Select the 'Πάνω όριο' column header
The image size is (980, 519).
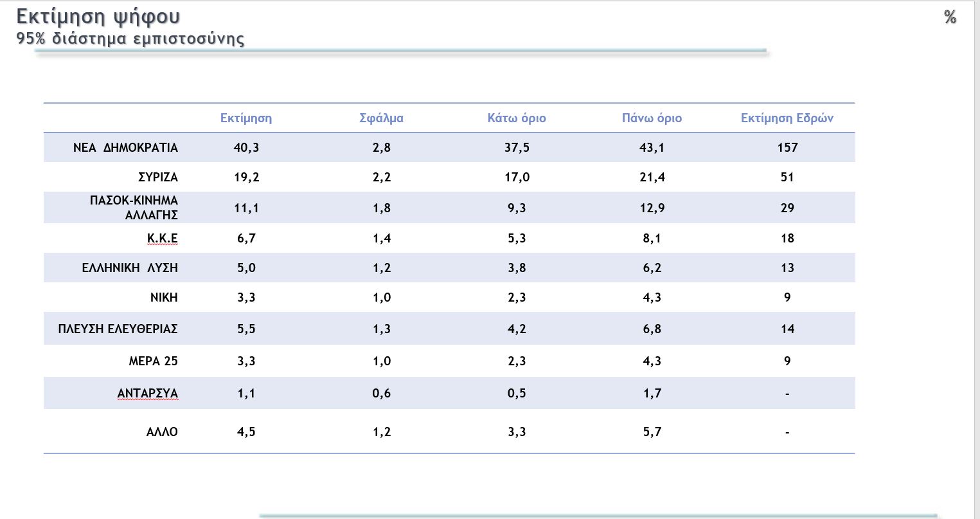pyautogui.click(x=652, y=118)
